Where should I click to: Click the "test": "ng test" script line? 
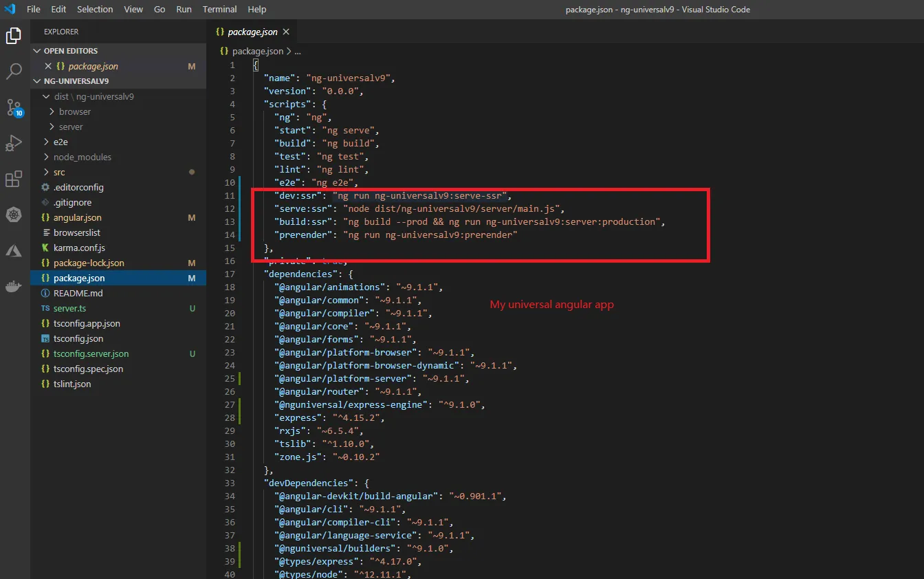coord(322,157)
